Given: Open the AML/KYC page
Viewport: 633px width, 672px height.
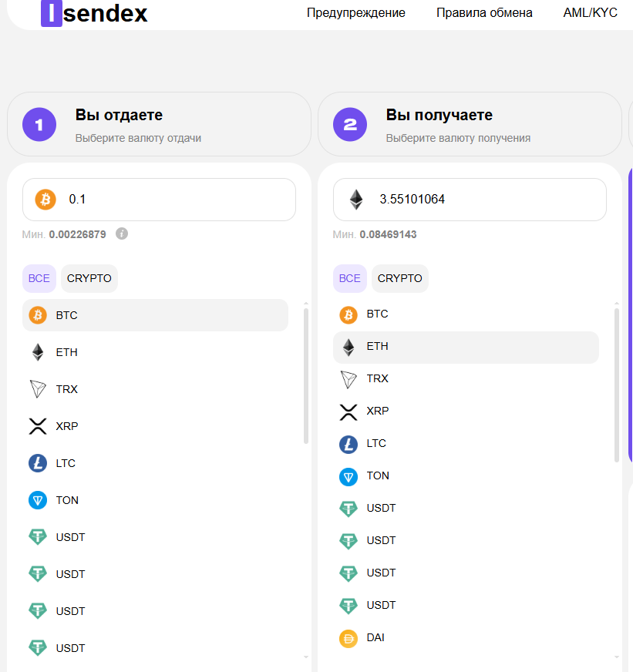Looking at the screenshot, I should click(x=590, y=13).
